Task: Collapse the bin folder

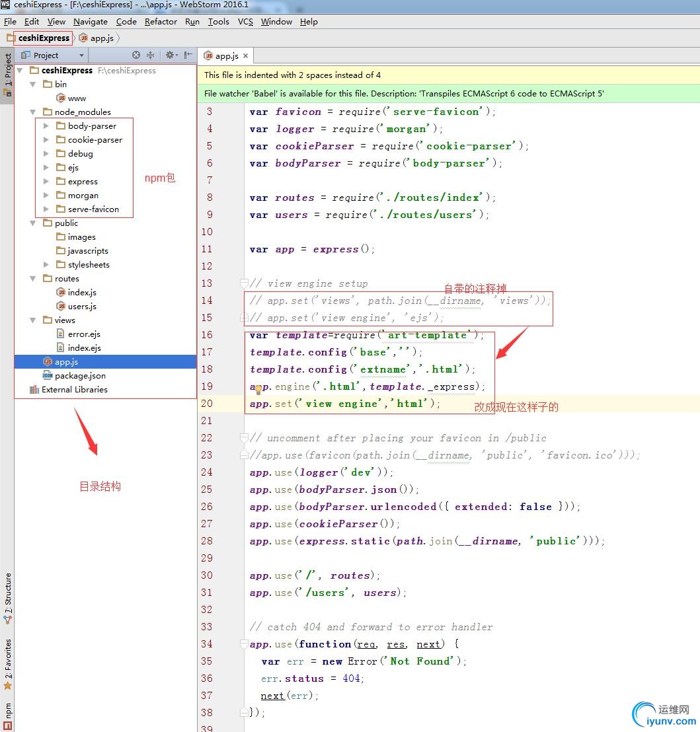Action: pos(32,85)
